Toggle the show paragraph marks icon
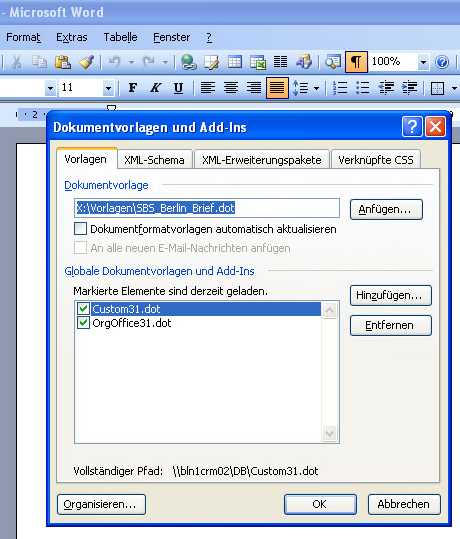Viewport: 460px width, 539px height. pyautogui.click(x=356, y=62)
